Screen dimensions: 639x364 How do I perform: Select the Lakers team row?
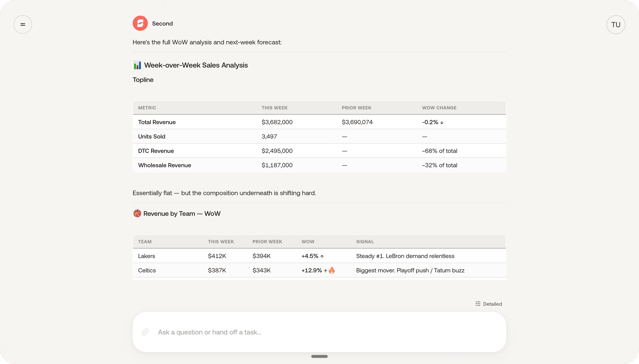point(147,256)
